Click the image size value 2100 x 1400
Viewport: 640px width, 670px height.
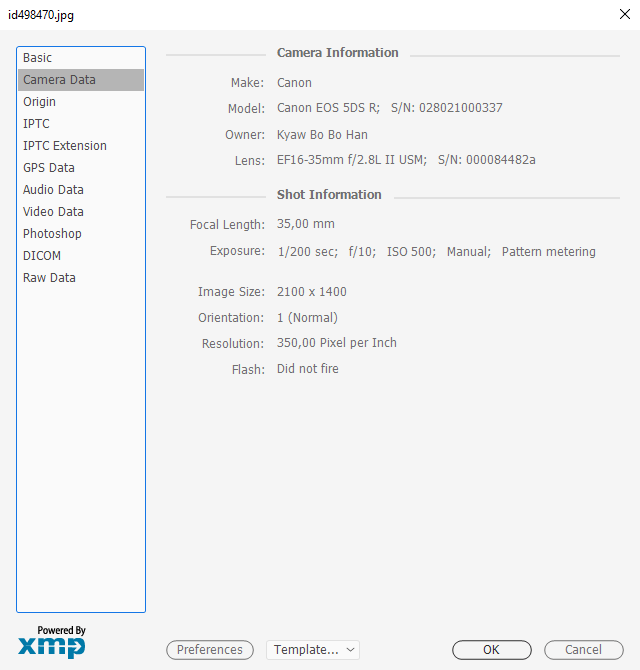pos(311,292)
